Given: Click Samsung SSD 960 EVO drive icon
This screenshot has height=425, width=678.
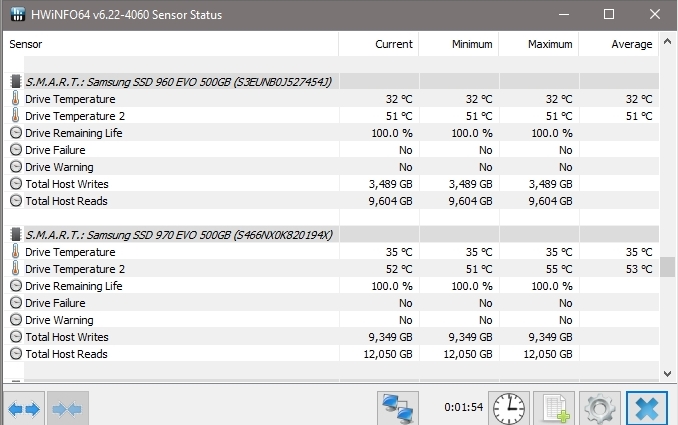Looking at the screenshot, I should tap(16, 81).
